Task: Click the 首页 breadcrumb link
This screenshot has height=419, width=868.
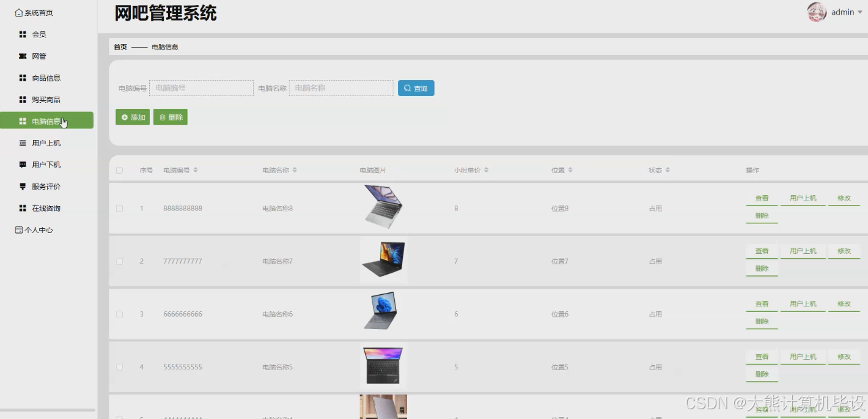Action: pos(120,47)
